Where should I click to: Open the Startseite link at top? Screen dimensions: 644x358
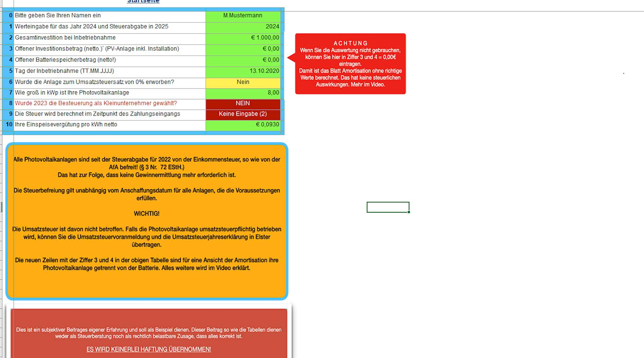click(143, 2)
